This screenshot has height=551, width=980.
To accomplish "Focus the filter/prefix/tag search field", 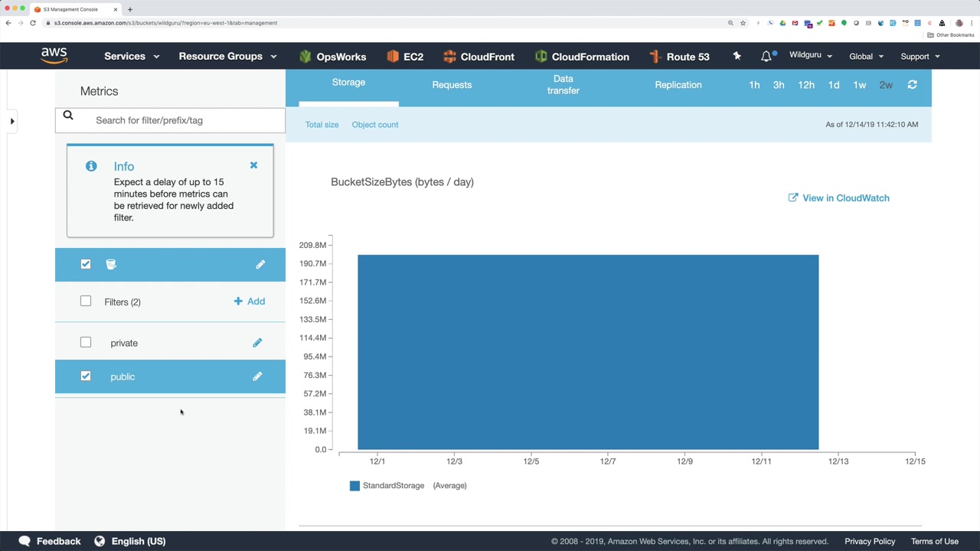I will [x=170, y=120].
